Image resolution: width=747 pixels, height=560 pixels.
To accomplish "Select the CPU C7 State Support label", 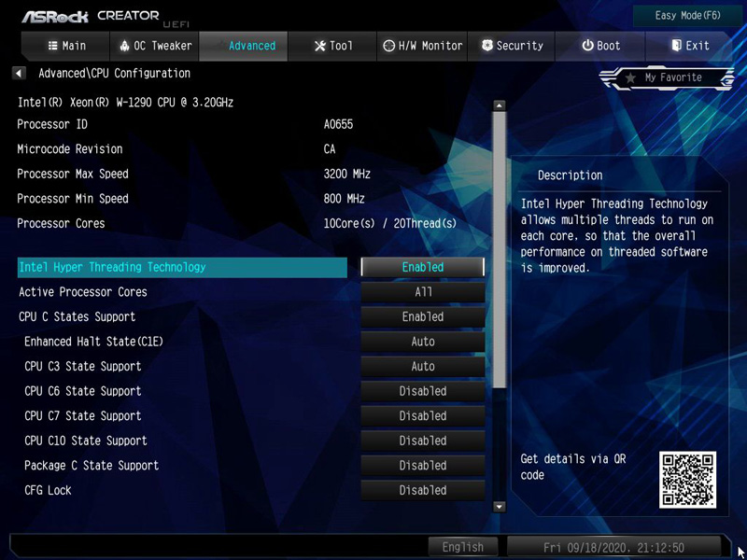I will 83,415.
